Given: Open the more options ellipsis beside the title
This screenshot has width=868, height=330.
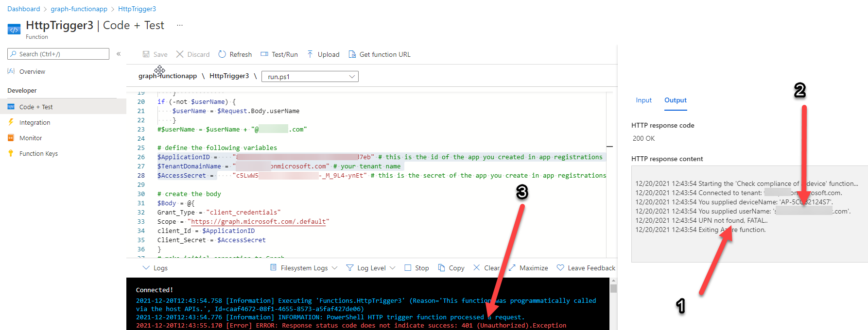Looking at the screenshot, I should [180, 25].
